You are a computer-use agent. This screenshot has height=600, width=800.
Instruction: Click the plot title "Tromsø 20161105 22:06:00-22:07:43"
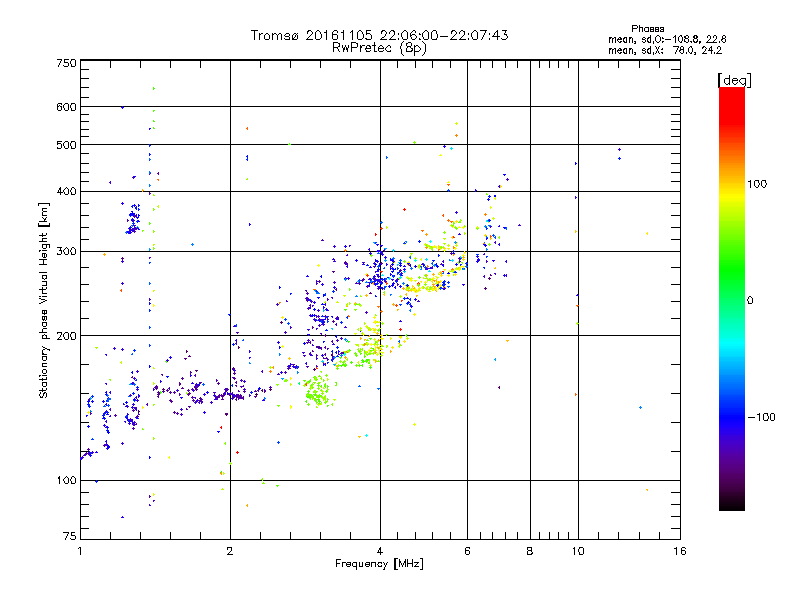(379, 35)
